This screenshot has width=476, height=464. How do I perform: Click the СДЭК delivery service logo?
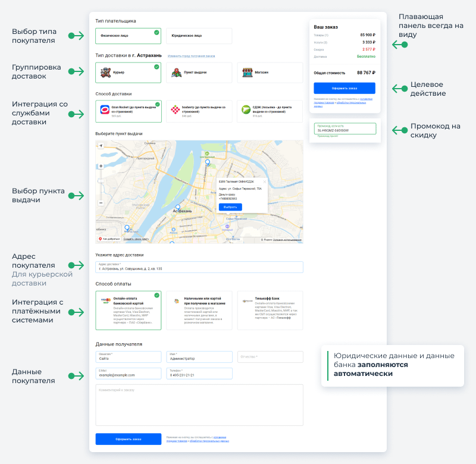point(246,109)
